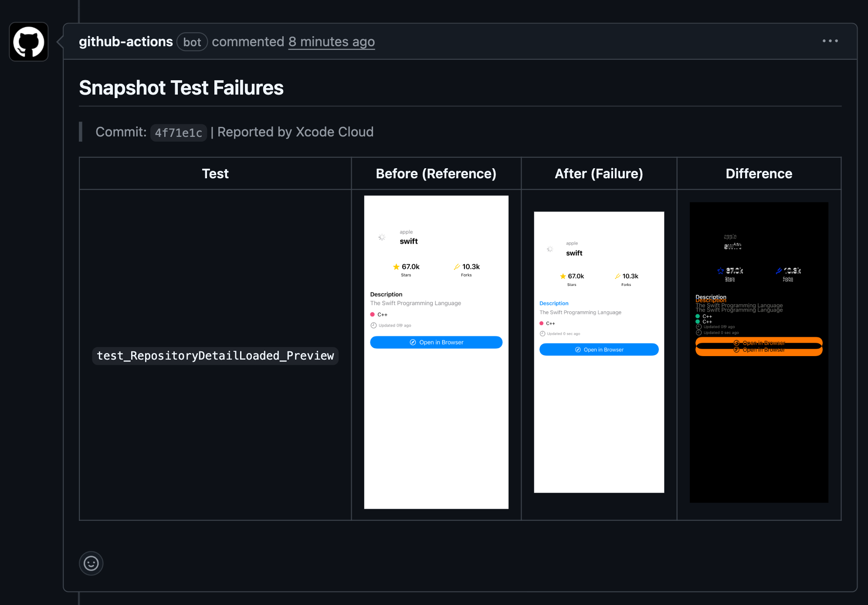
Task: Open the Before (Reference) snapshot image
Action: [x=436, y=352]
